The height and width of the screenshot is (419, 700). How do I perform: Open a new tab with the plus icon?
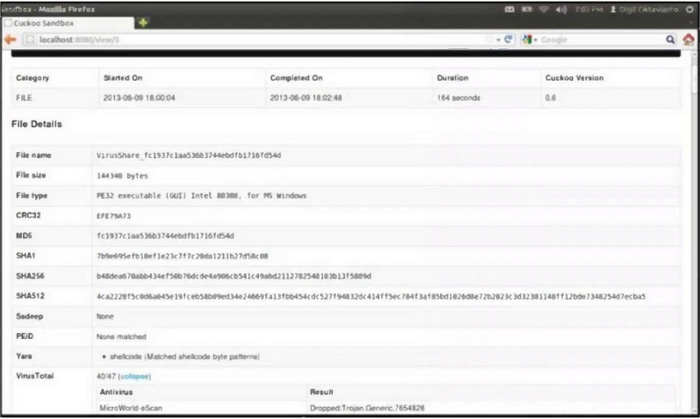143,23
